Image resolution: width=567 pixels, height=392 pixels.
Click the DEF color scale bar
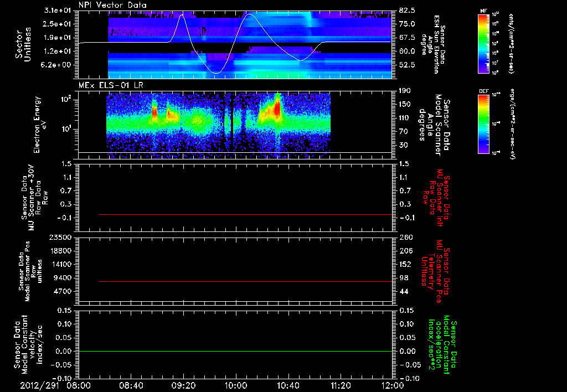483,125
